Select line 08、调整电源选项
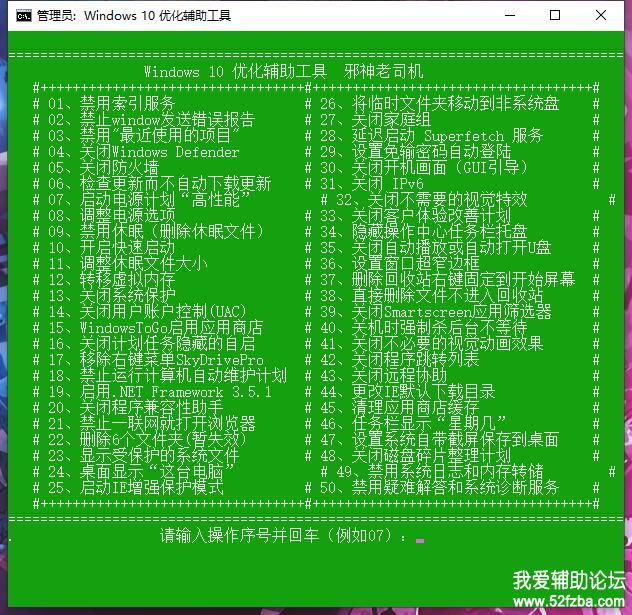 111,216
